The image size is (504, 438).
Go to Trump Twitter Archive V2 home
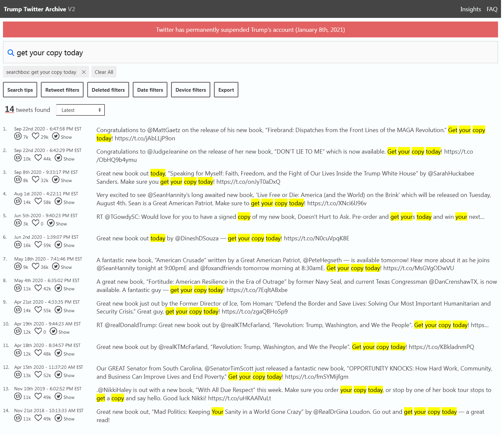click(39, 9)
